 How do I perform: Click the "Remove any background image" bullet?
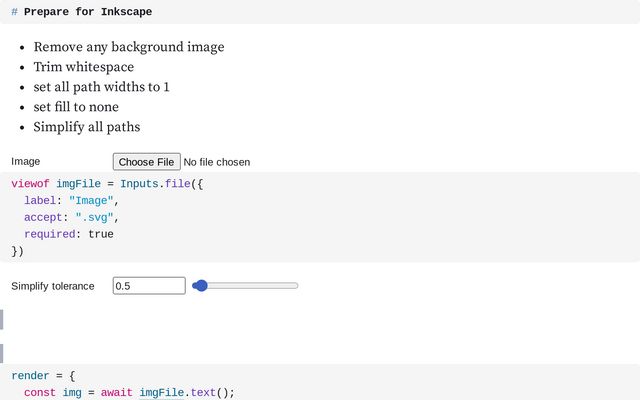(x=129, y=47)
